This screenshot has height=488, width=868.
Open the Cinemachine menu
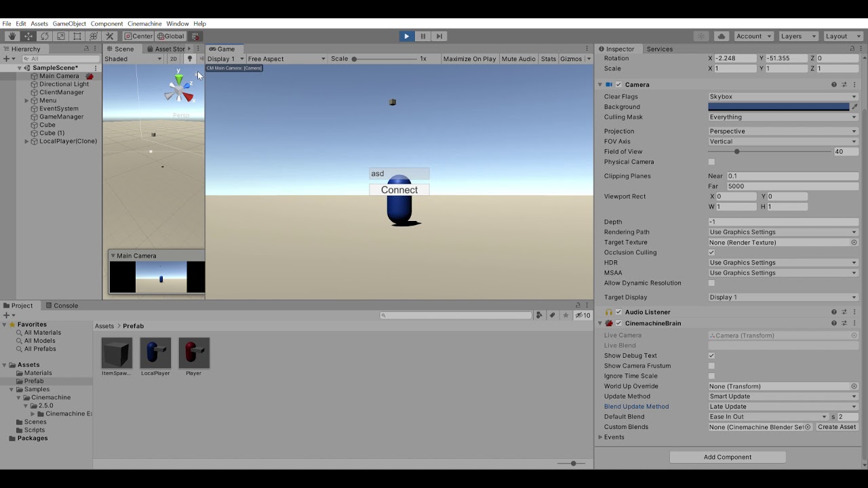click(144, 23)
